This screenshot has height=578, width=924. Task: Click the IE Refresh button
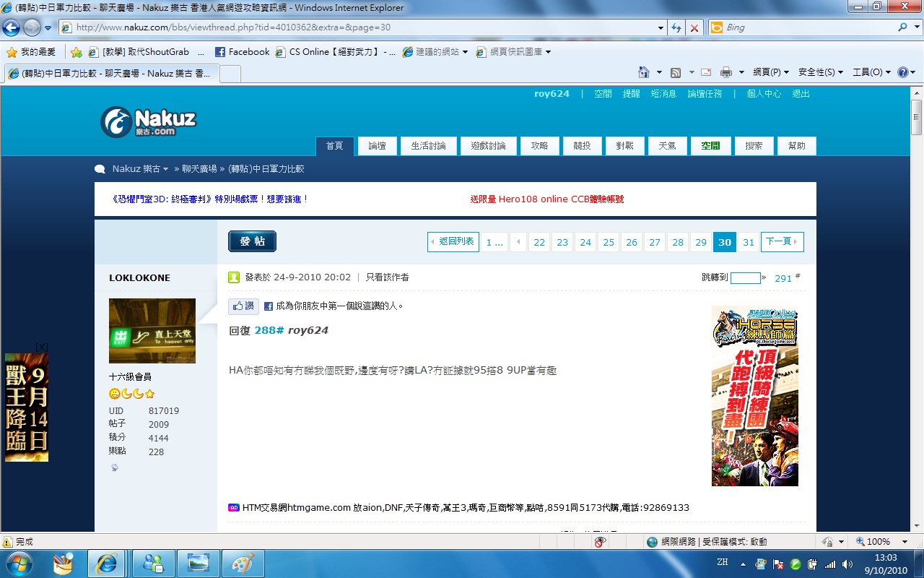point(676,27)
